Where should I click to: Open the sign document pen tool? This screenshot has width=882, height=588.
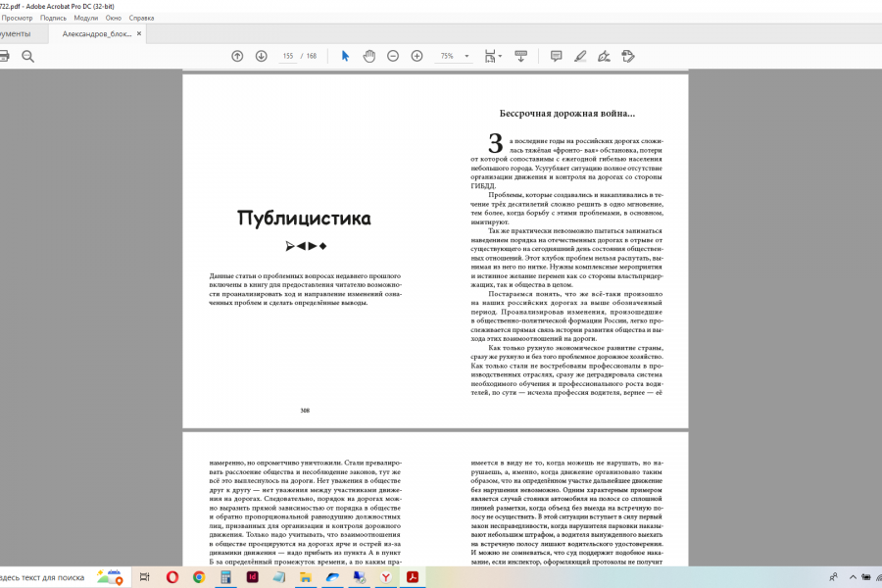604,56
